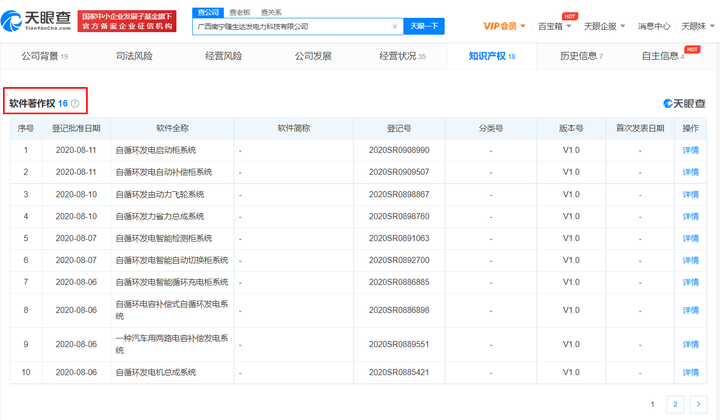Open 详情 for 自循环发电启动柜系统
This screenshot has height=420, width=720.
pos(690,151)
